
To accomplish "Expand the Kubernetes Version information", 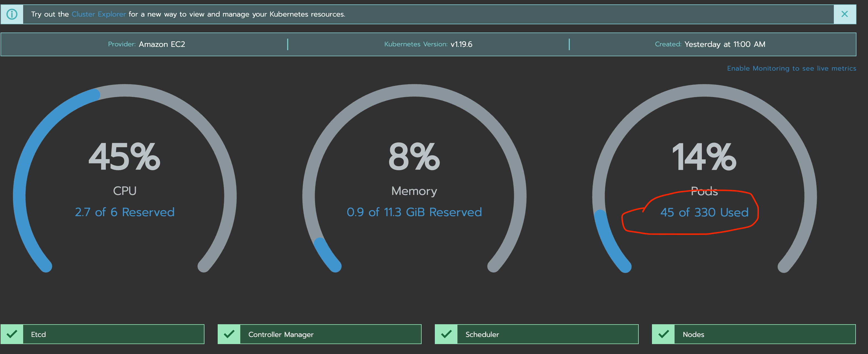I will (428, 44).
